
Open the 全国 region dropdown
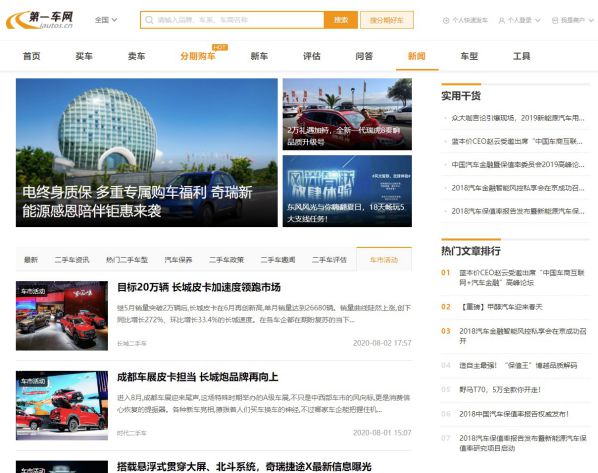[x=106, y=20]
